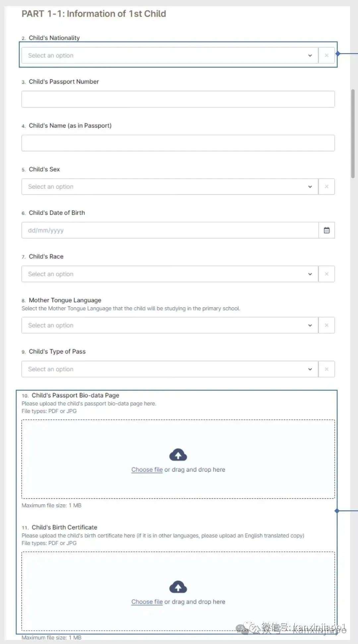This screenshot has width=358, height=644.
Task: Click upload cloud icon for Birth Certificate
Action: pyautogui.click(x=178, y=587)
